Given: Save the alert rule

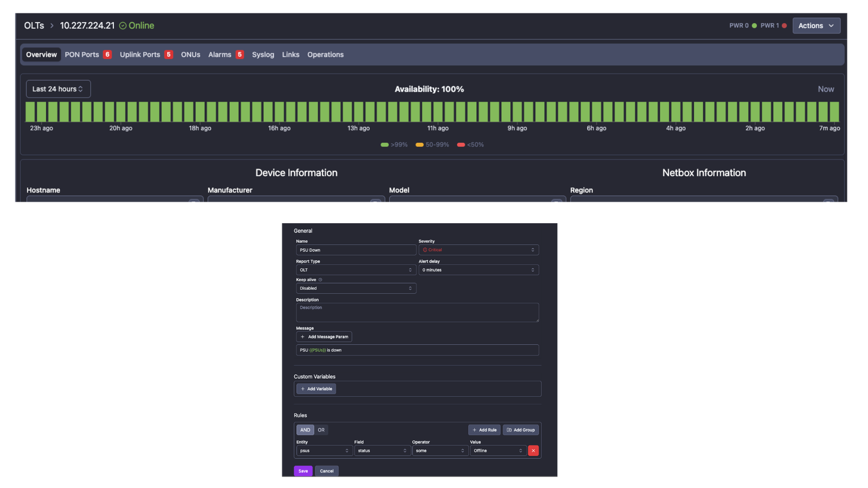Looking at the screenshot, I should [x=303, y=471].
